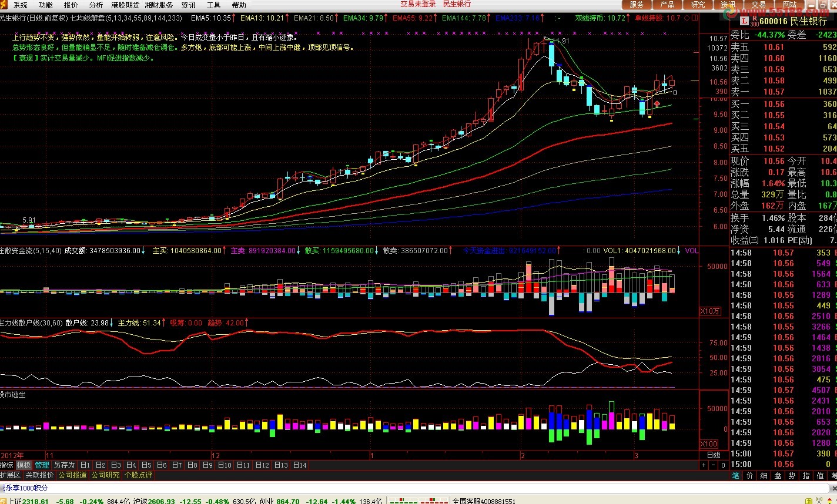Select template 日12
837x504 pixels.
pyautogui.click(x=262, y=465)
